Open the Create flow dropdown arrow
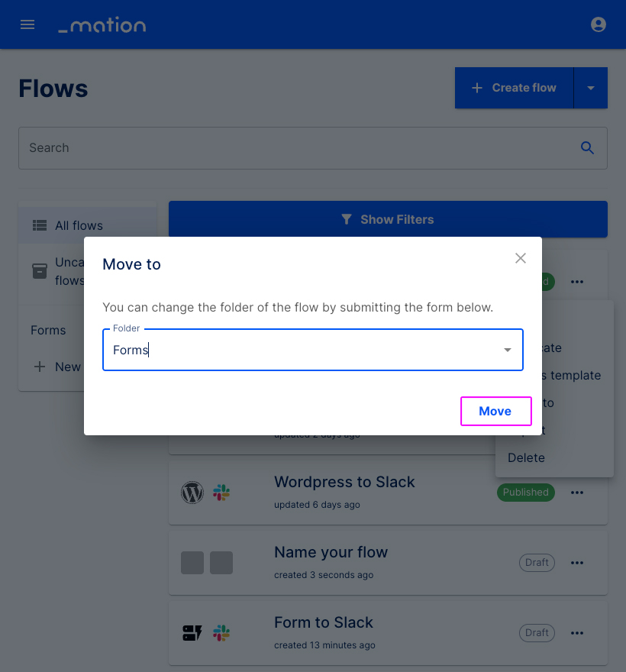Viewport: 626px width, 672px height. point(590,87)
